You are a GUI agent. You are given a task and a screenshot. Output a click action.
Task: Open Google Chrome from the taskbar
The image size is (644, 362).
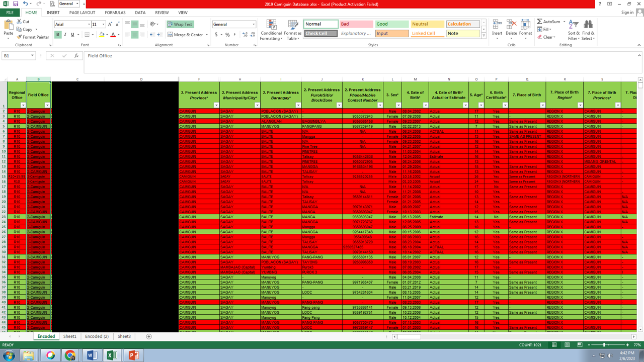[x=70, y=355]
